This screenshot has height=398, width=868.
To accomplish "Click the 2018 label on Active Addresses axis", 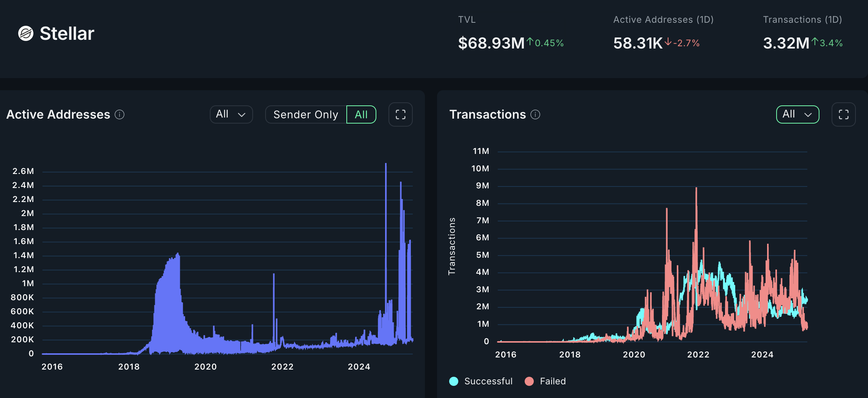I will coord(129,367).
